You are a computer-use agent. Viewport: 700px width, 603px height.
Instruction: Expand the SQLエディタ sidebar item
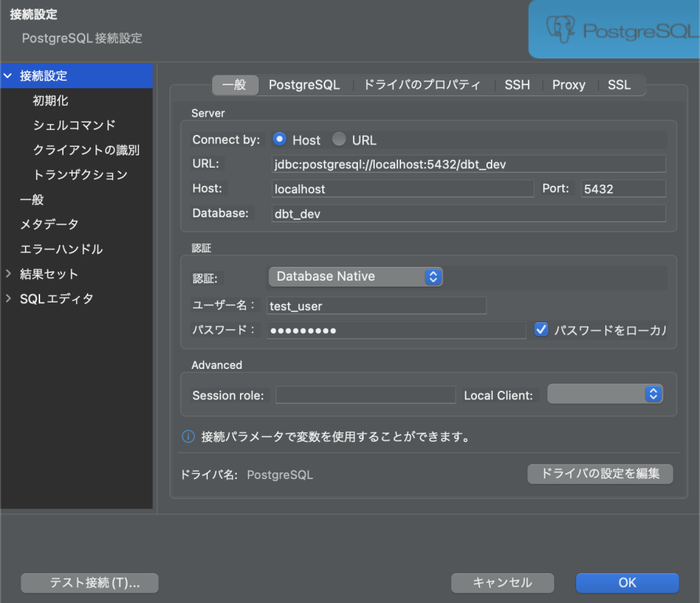point(7,298)
